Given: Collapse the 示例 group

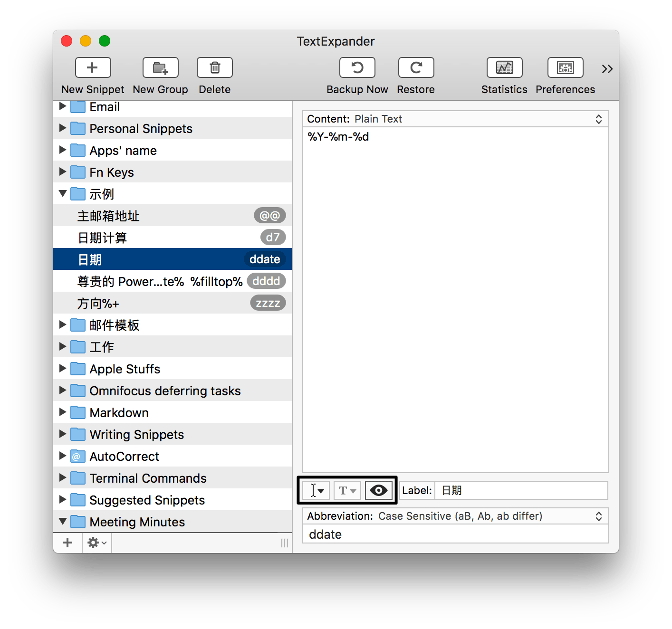Looking at the screenshot, I should [x=63, y=194].
